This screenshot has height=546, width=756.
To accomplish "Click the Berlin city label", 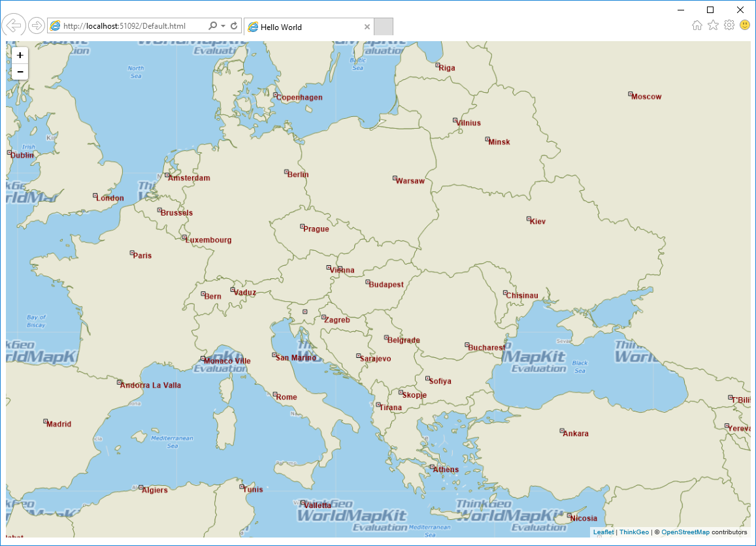I will (298, 174).
